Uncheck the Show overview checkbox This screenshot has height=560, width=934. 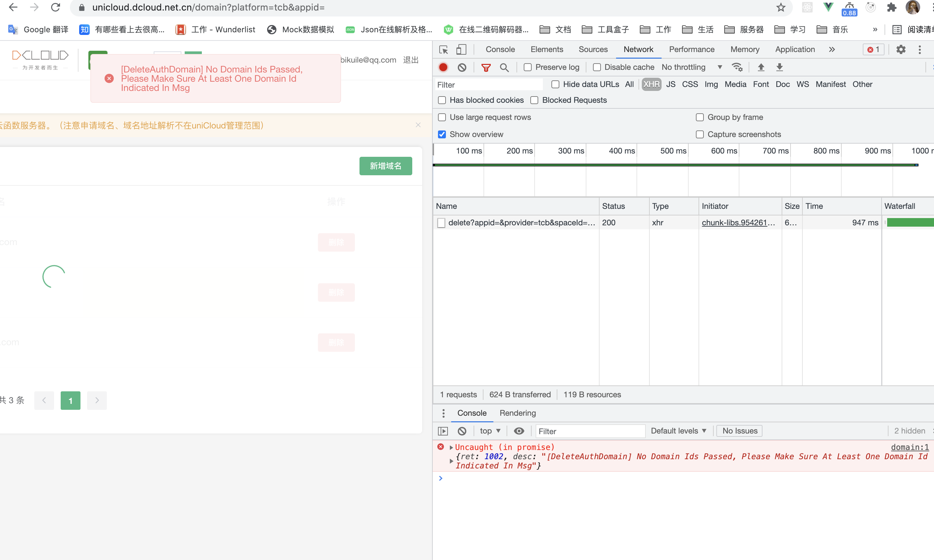coord(442,134)
